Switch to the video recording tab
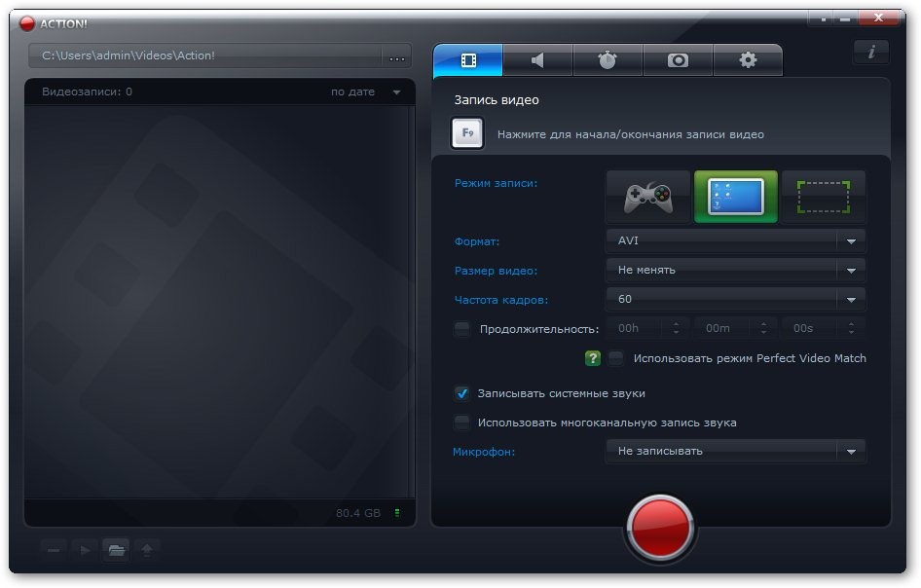The image size is (921, 588). [x=468, y=60]
